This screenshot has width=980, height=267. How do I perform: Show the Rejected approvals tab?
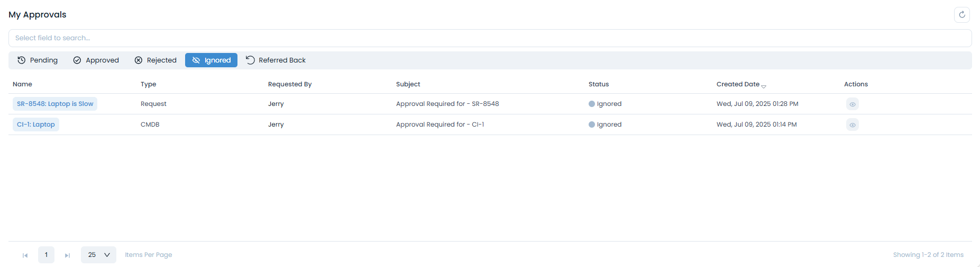pos(155,60)
